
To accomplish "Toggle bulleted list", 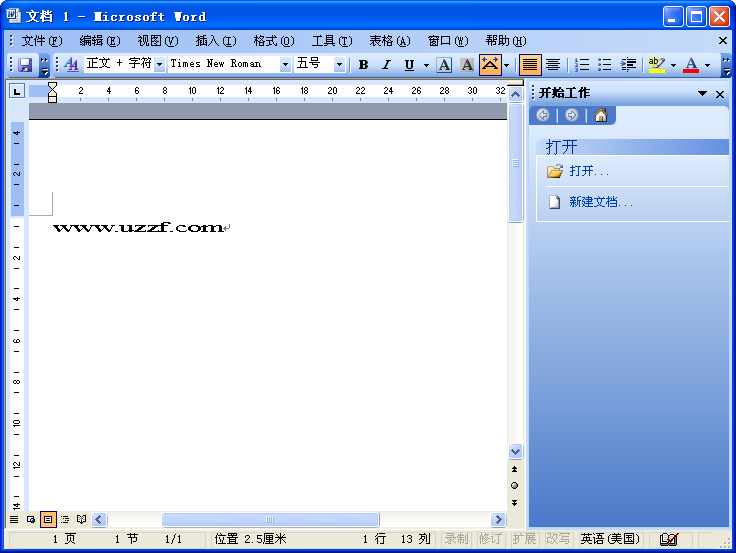I will (605, 64).
